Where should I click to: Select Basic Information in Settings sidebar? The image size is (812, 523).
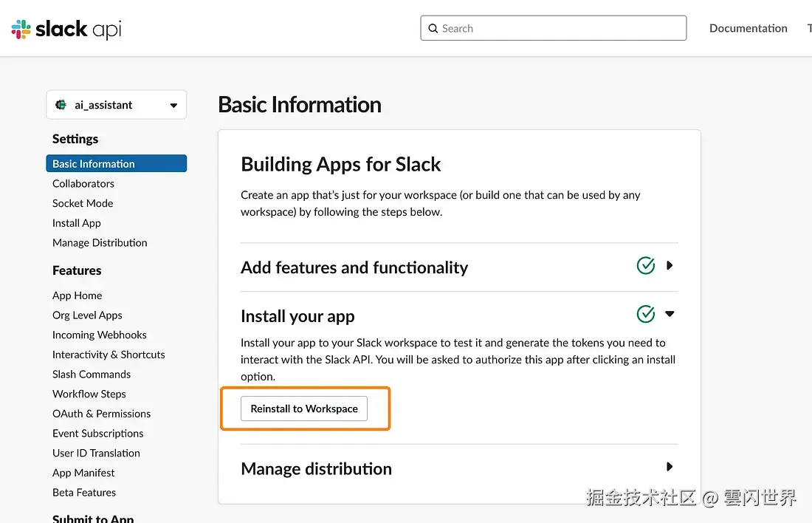(x=94, y=164)
